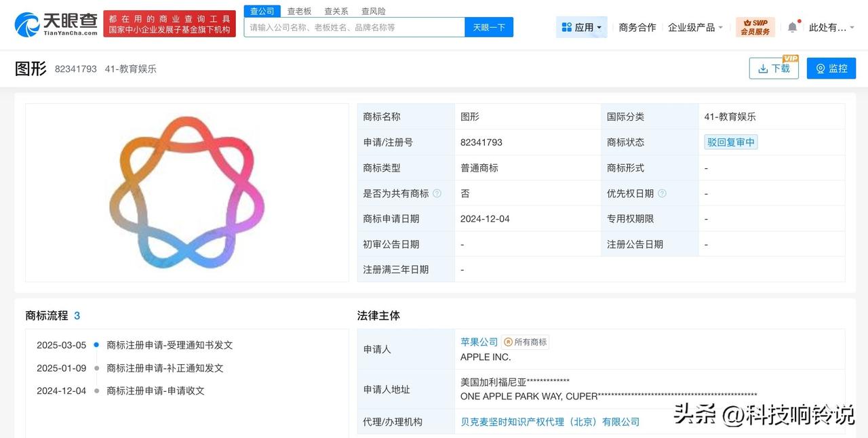Open the user account menu 此处有…

[x=832, y=27]
